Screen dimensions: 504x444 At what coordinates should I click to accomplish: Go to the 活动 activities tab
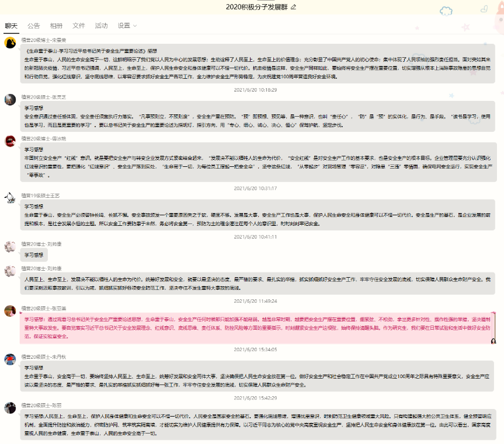click(101, 26)
